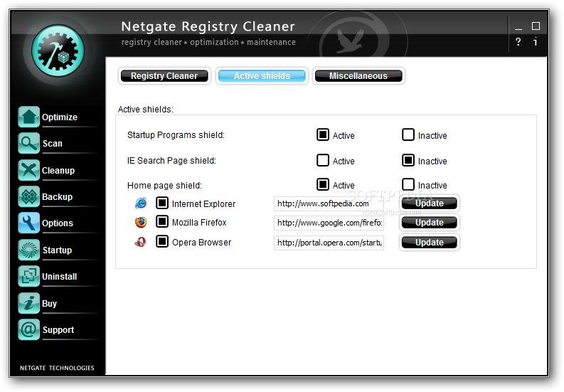564x392 pixels.
Task: Open the Uninstall section label
Action: click(60, 277)
